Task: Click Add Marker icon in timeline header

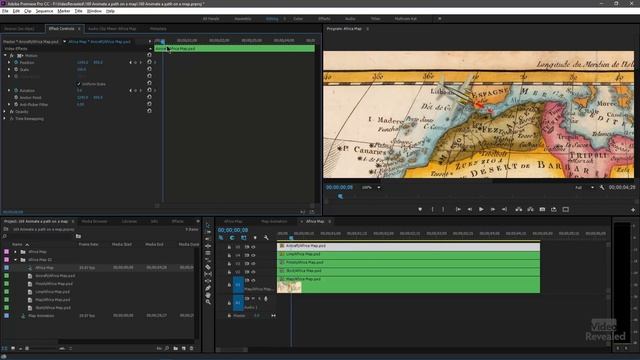Action: click(x=255, y=238)
